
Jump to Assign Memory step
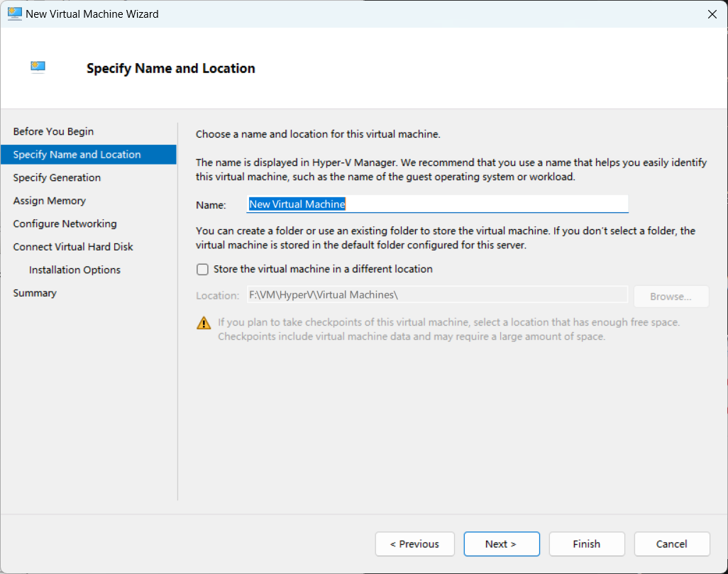49,201
